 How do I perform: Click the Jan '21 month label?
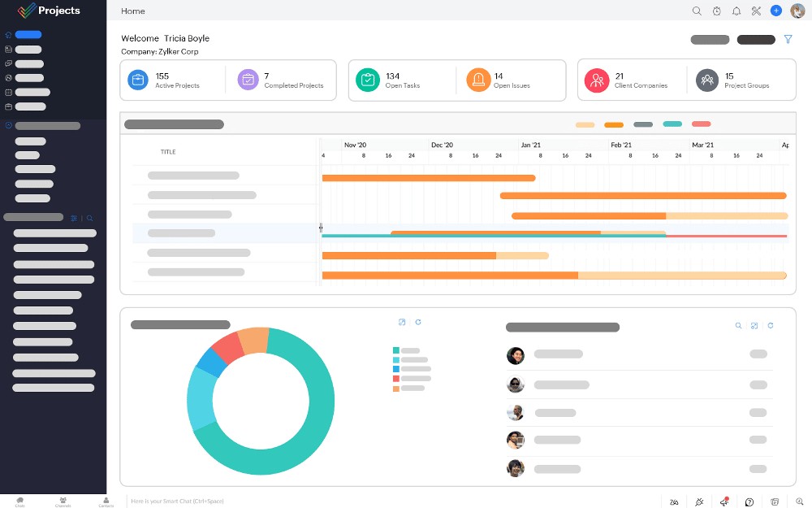(x=531, y=145)
